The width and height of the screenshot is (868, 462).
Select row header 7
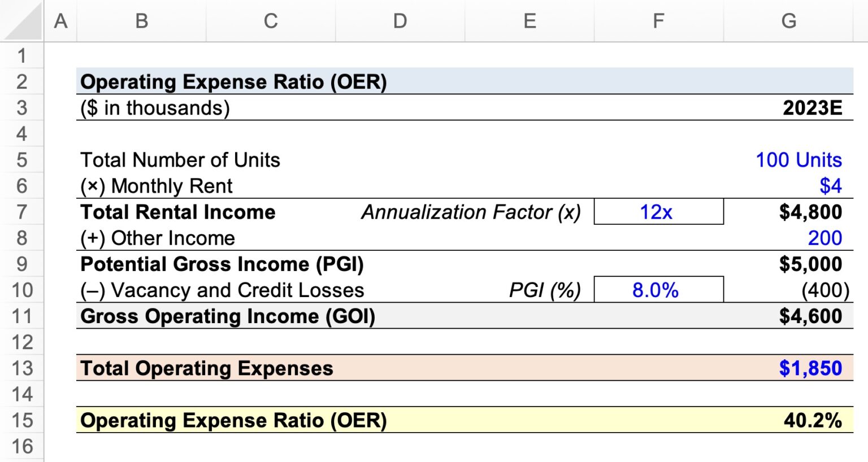tap(21, 212)
